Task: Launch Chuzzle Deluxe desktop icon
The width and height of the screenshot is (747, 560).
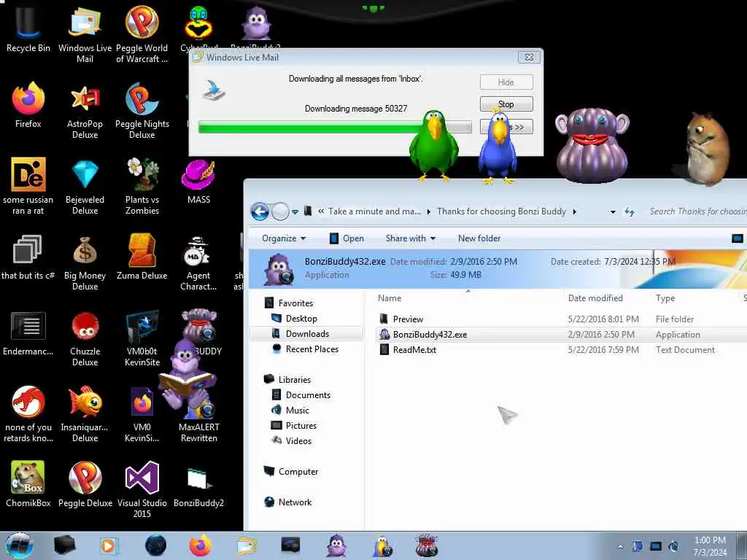Action: click(x=85, y=338)
